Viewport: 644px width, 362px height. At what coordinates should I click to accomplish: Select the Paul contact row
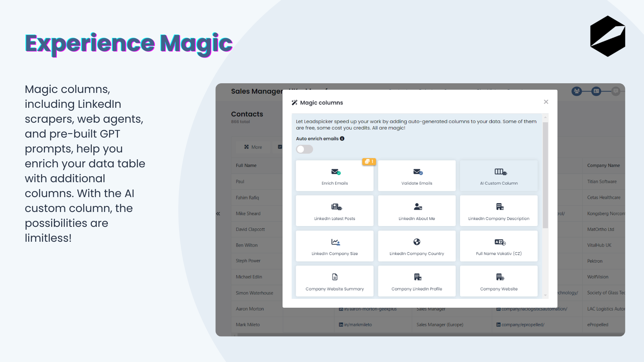click(240, 181)
